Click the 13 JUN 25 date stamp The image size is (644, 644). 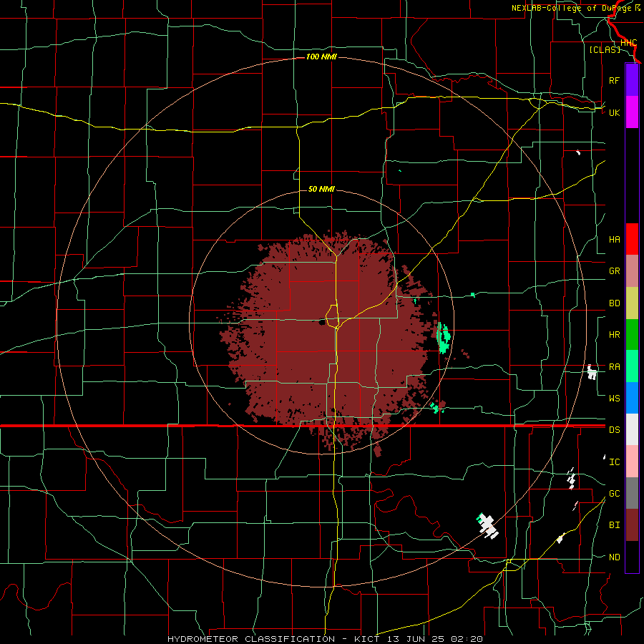(416, 639)
